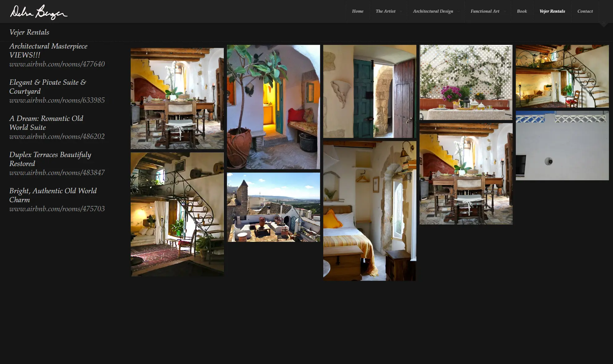View the turquoise door photo
Screen dimensions: 613x364
click(x=370, y=91)
